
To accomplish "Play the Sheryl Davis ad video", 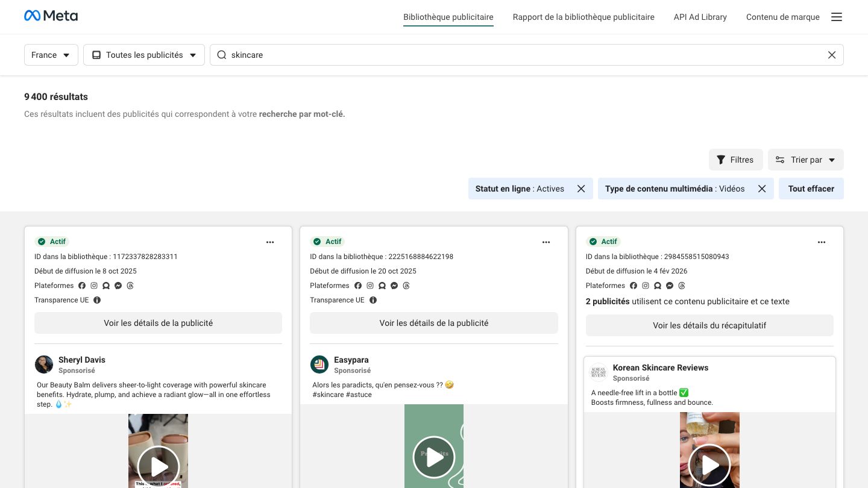I will [x=159, y=466].
